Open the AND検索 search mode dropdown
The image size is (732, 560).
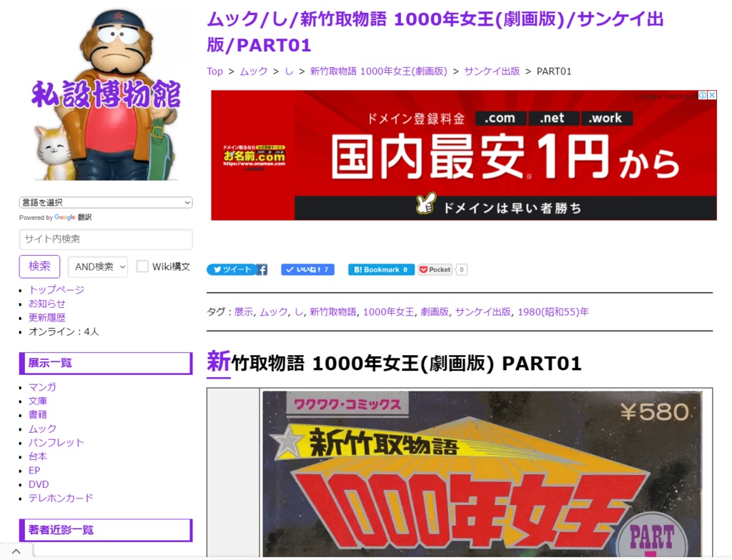97,266
